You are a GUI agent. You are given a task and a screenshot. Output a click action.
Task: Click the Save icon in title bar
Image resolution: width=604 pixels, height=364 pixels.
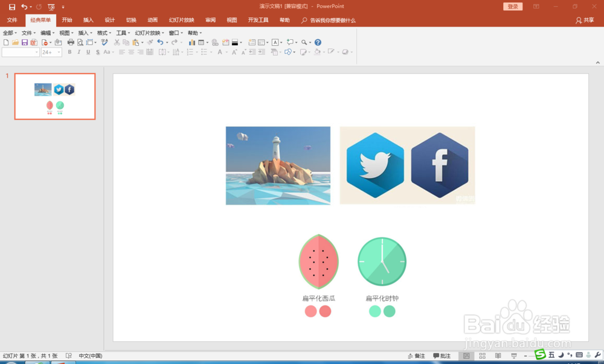click(12, 7)
